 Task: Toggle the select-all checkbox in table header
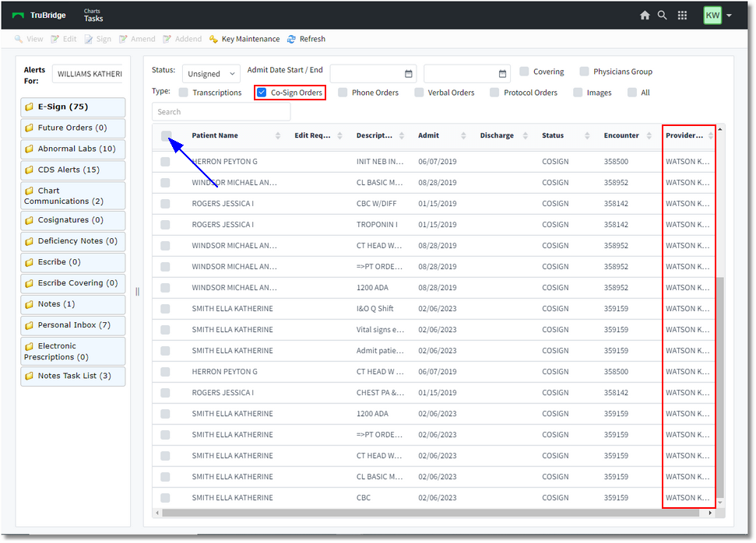pos(167,135)
